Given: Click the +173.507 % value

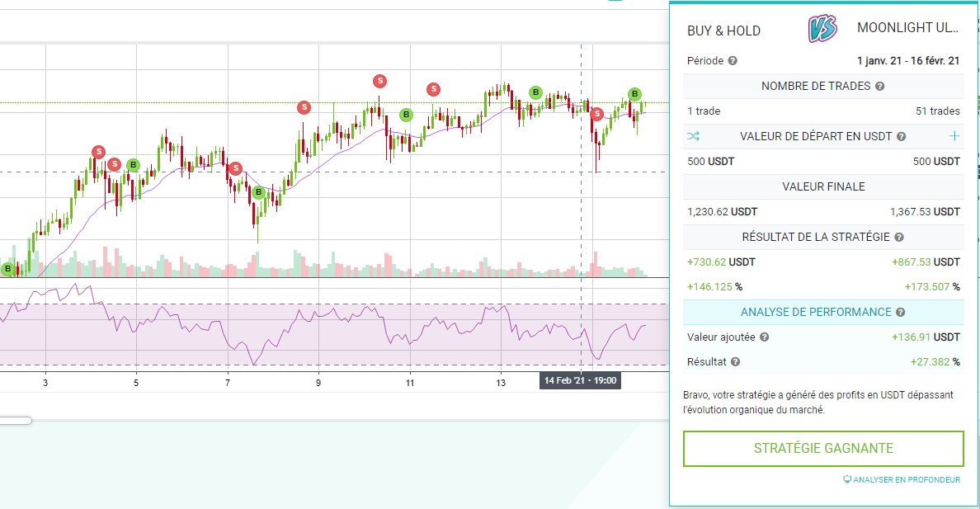Looking at the screenshot, I should (932, 287).
